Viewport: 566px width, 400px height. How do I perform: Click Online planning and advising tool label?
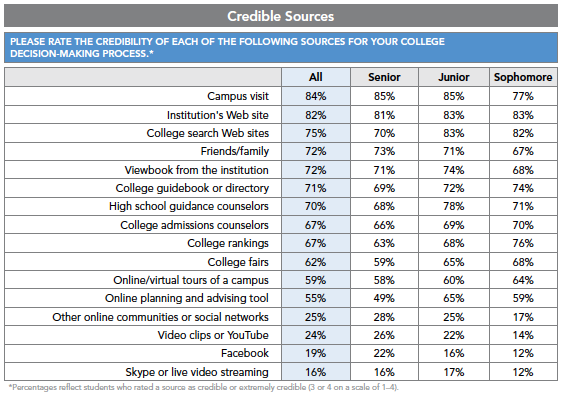click(x=187, y=298)
